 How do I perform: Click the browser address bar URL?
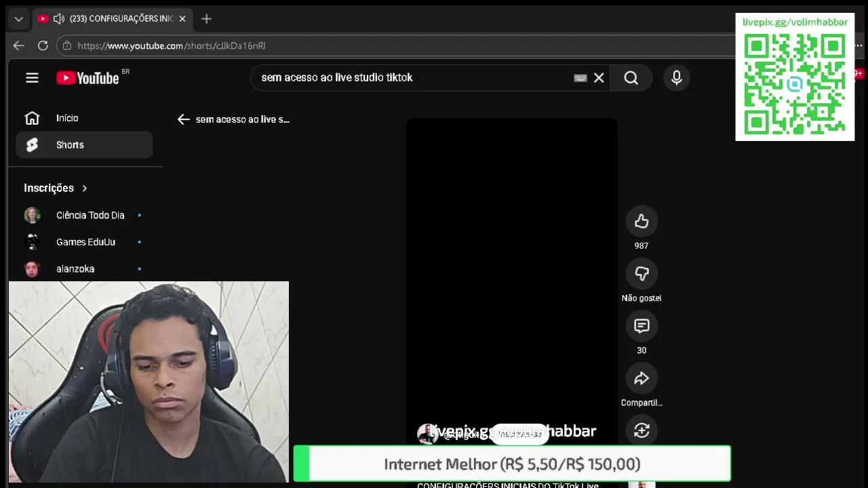pyautogui.click(x=172, y=45)
